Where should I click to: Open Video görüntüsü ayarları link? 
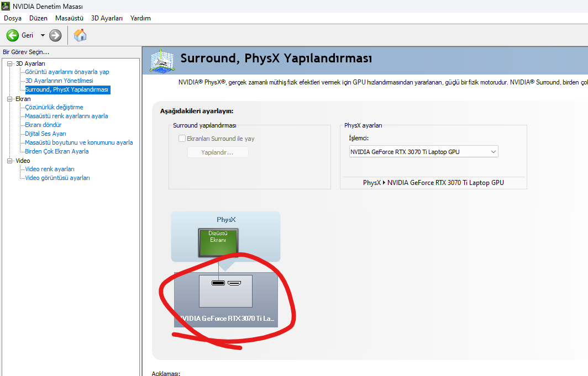click(57, 178)
